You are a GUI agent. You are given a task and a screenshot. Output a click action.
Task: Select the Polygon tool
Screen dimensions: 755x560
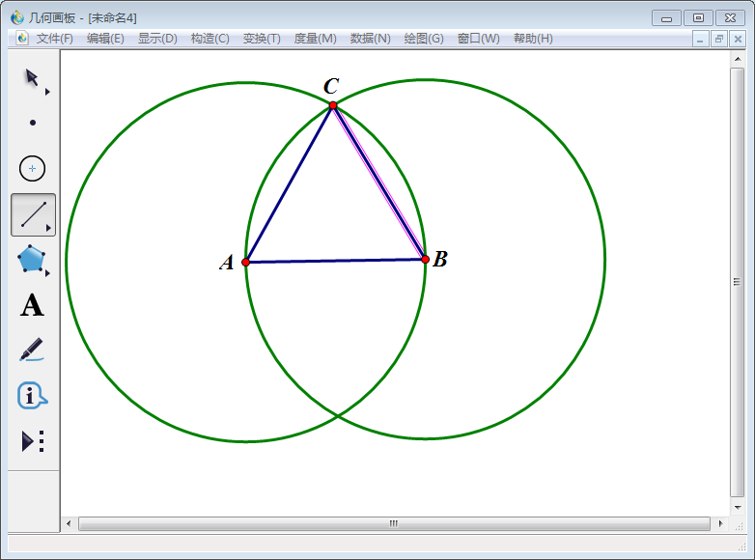[31, 259]
